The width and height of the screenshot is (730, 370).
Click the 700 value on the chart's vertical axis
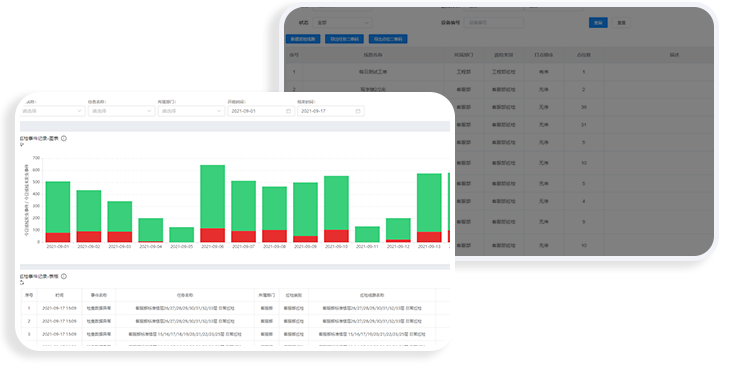point(36,158)
